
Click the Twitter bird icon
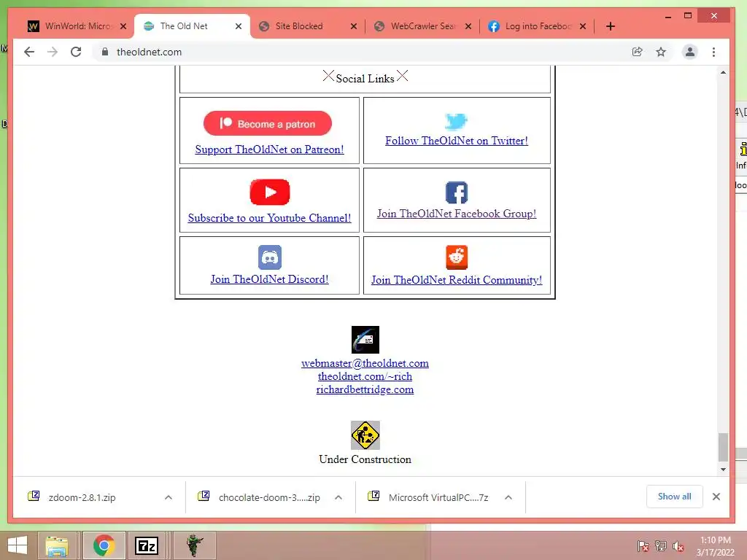point(456,121)
